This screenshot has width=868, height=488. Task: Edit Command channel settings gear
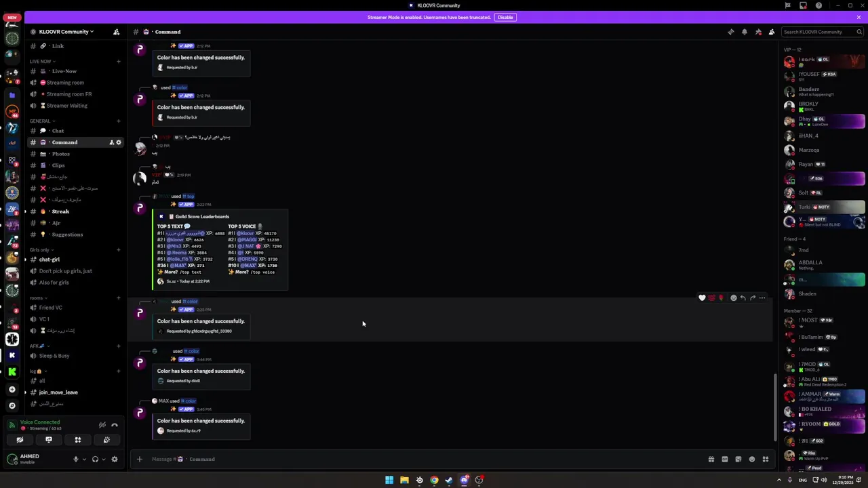[x=119, y=142]
